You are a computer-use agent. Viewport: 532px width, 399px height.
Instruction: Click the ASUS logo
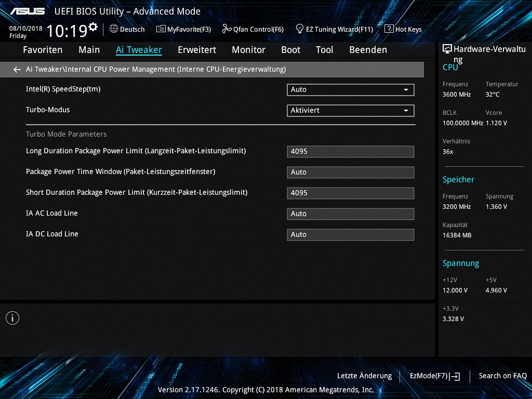pyautogui.click(x=27, y=11)
